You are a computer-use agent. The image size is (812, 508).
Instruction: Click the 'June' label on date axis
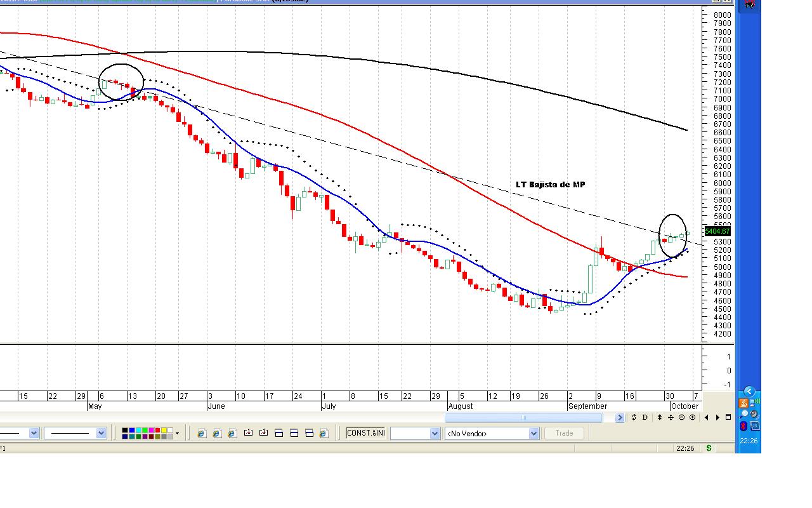[x=216, y=406]
